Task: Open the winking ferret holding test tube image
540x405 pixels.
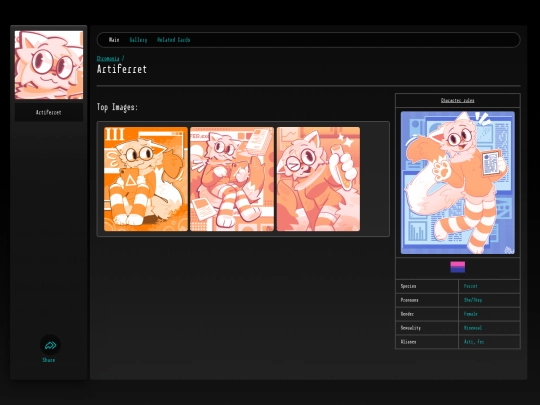Action: click(318, 179)
